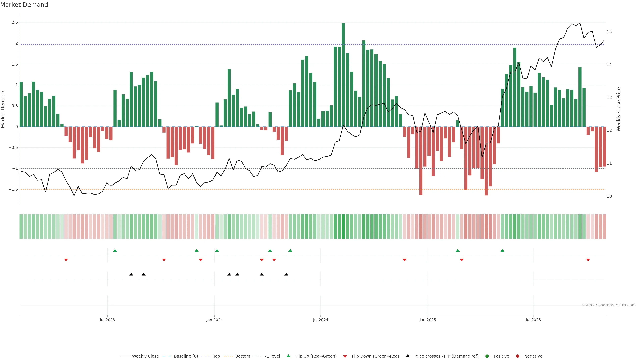The width and height of the screenshot is (644, 362).
Task: Click the source: sharemaestro.com text
Action: point(609,305)
